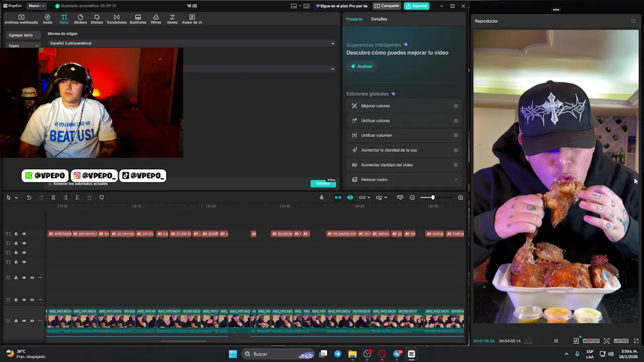Toggle Mejorar colores option
This screenshot has width=644, height=362.
456,106
